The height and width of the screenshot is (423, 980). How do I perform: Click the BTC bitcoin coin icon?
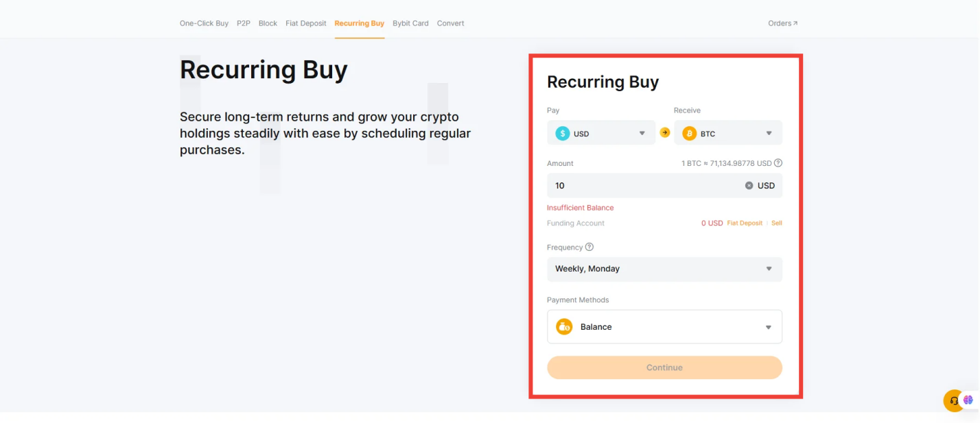[690, 132]
